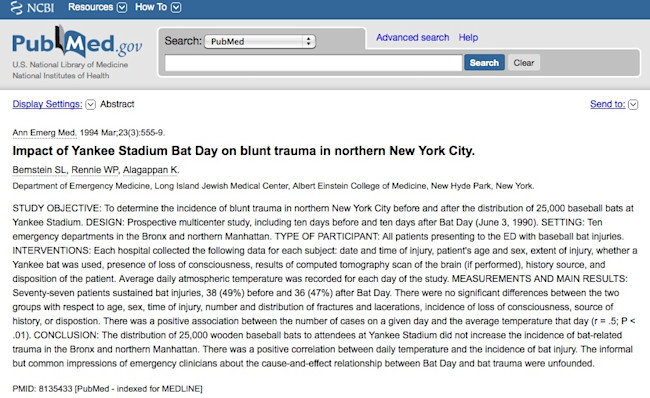The image size is (650, 398).
Task: Open the Display Settings link
Action: tap(47, 104)
